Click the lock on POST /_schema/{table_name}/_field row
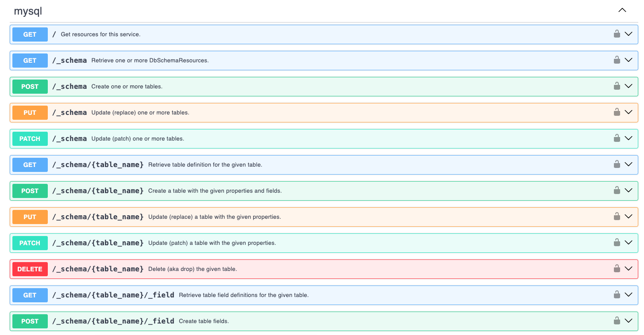644x335 pixels. click(x=617, y=321)
